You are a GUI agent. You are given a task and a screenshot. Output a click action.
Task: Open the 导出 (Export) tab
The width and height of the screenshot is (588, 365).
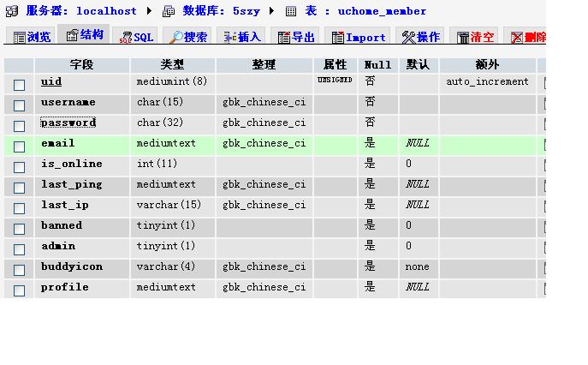click(x=295, y=37)
